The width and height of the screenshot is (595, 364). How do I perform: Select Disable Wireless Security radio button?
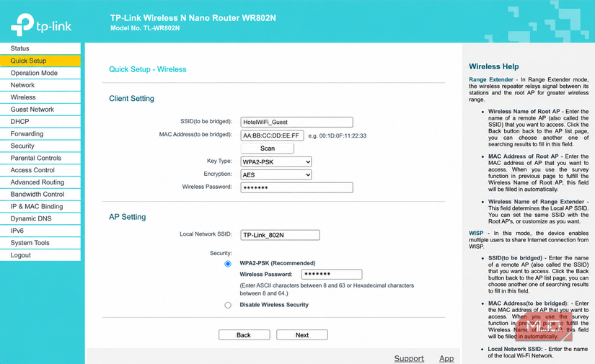pos(228,305)
